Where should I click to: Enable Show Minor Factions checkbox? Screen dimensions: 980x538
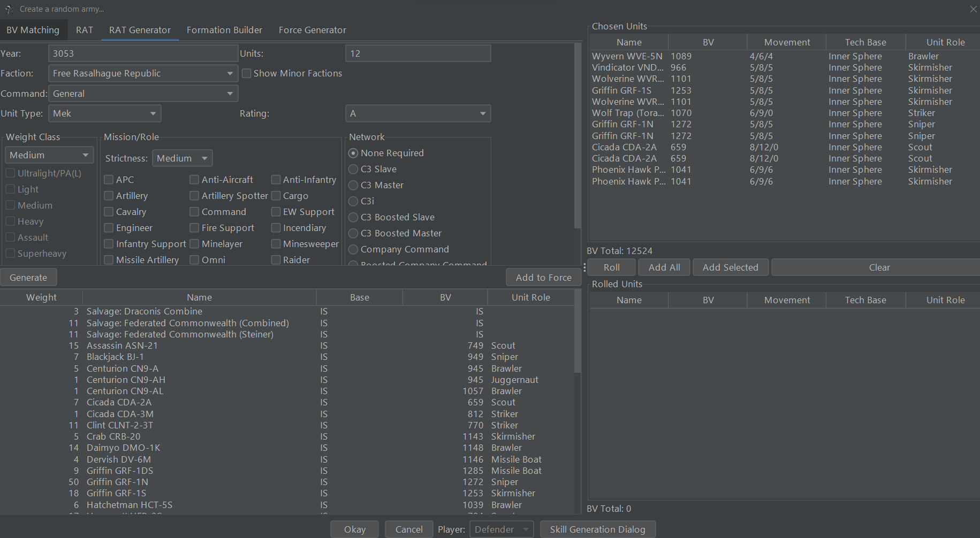coord(247,73)
